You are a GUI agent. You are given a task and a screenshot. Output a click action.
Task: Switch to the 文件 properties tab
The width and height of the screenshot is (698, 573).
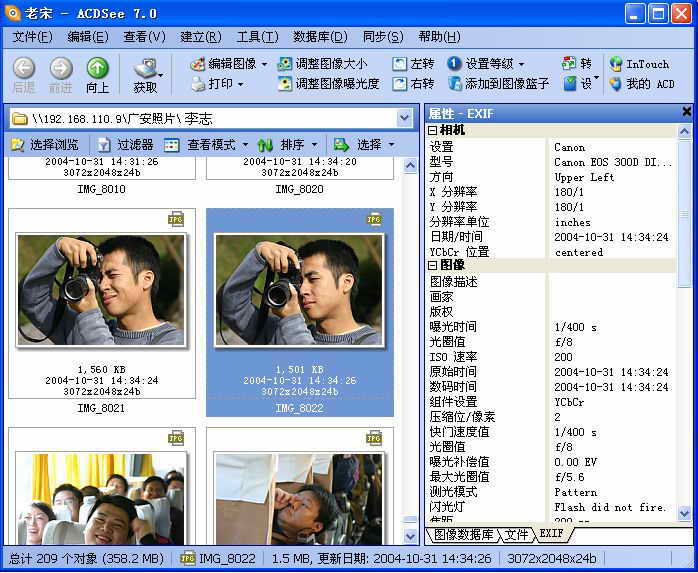[x=516, y=535]
